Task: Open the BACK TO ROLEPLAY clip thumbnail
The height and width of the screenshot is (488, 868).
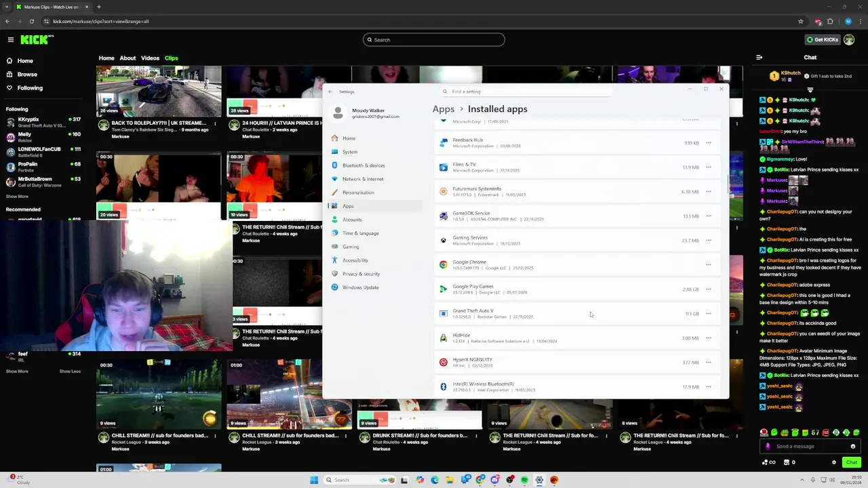Action: (159, 92)
